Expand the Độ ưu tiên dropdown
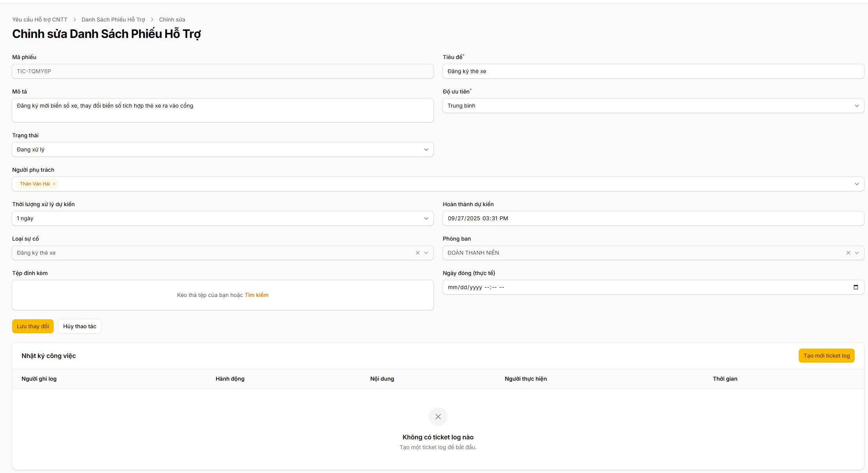868x473 pixels. pyautogui.click(x=857, y=106)
